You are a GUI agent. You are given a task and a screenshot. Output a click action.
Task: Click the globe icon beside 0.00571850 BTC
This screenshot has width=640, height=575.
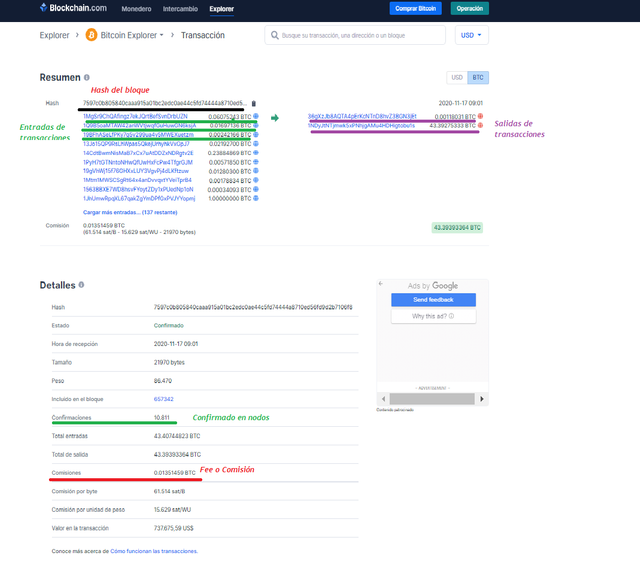(x=256, y=162)
